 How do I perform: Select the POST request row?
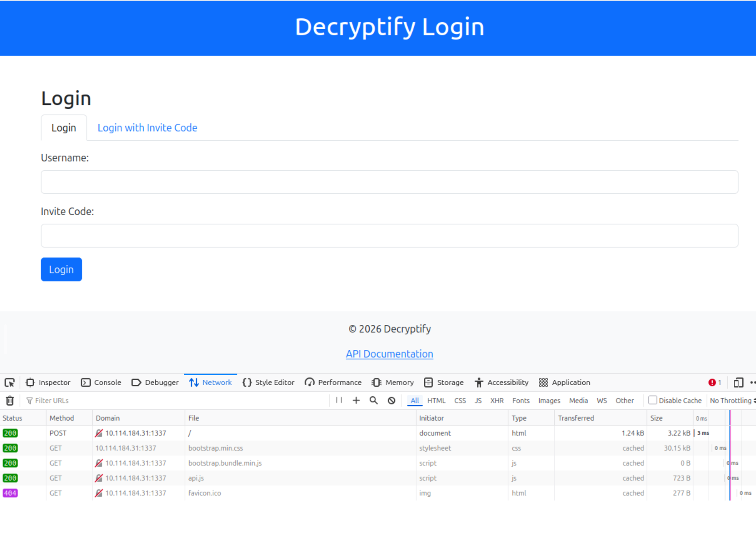click(378, 433)
